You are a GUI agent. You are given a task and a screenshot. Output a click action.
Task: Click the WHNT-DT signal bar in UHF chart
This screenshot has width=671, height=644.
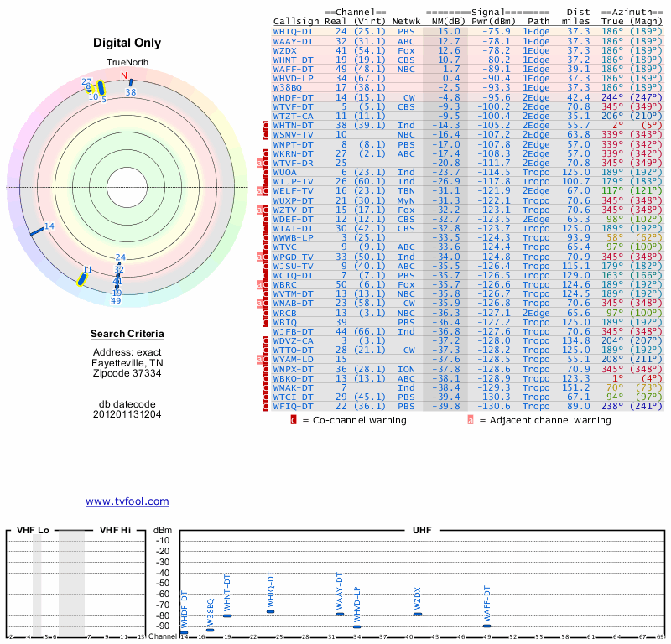pos(227,615)
